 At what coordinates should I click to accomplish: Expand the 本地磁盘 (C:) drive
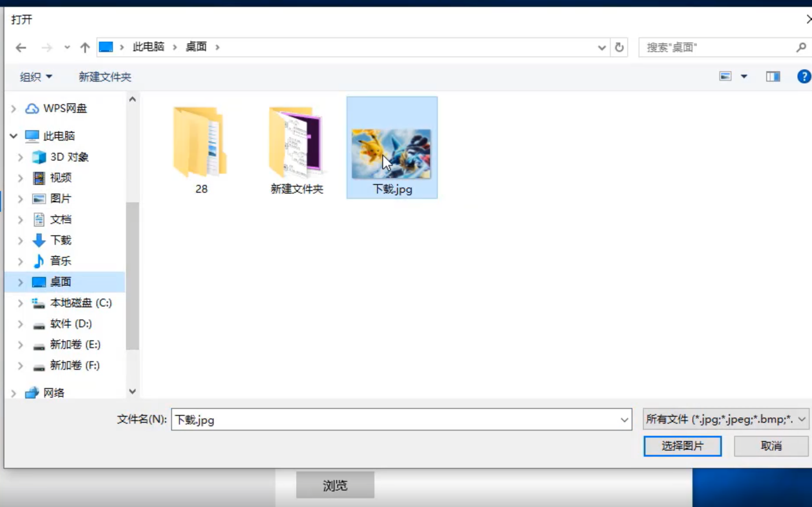(x=19, y=303)
